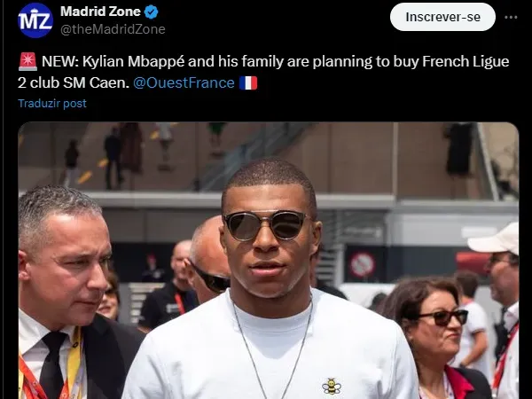
Task: Click the Madrid Zone MZ profile avatar
Action: 35,20
